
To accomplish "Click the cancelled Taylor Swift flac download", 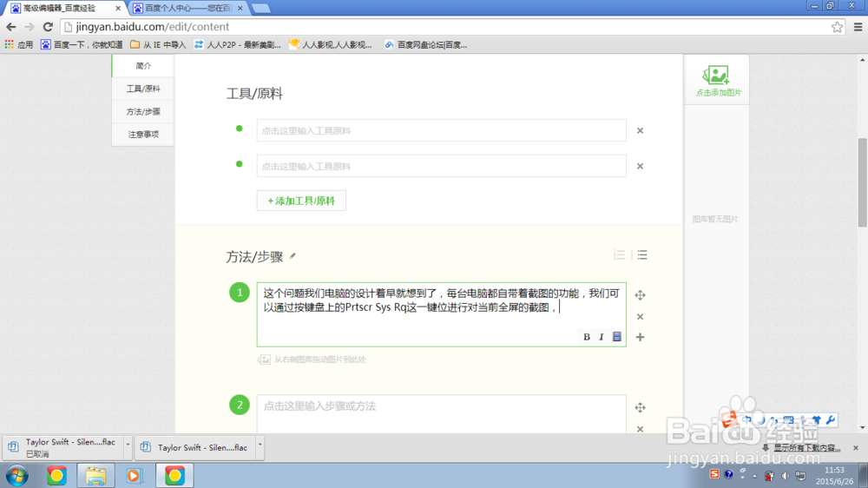I will coord(63,447).
